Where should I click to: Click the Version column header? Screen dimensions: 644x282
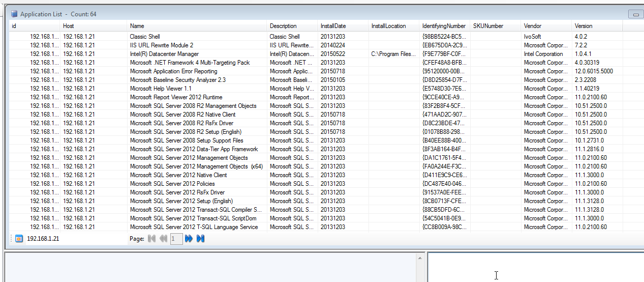coord(584,26)
